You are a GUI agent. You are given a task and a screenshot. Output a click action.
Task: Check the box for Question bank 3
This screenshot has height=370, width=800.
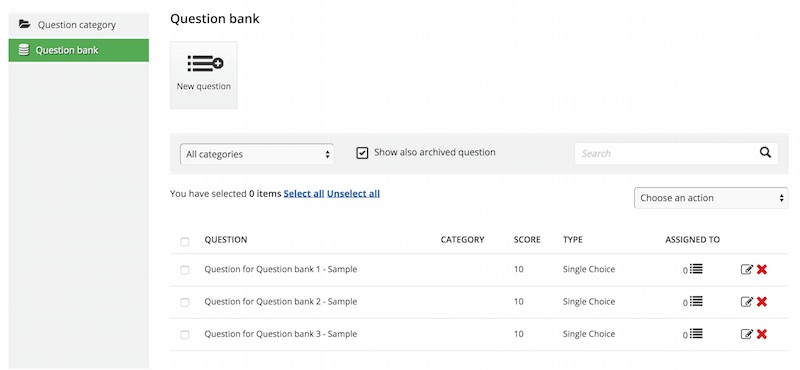click(185, 335)
